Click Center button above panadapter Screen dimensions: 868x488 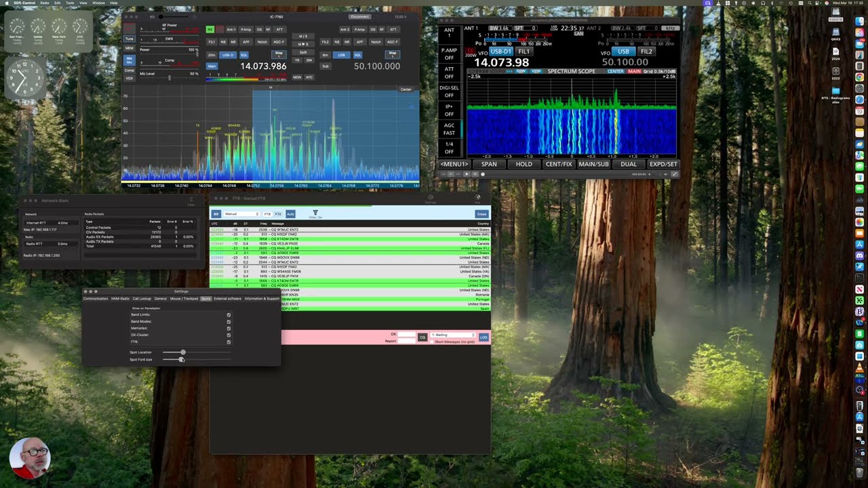(406, 89)
